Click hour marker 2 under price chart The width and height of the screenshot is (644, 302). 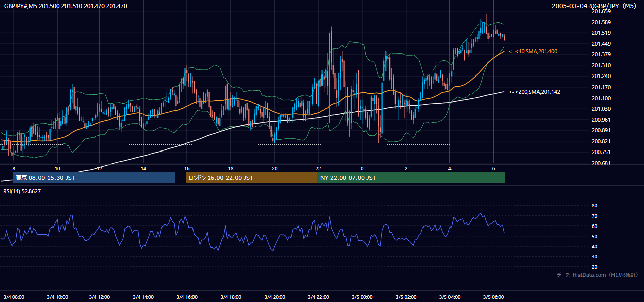(406, 168)
